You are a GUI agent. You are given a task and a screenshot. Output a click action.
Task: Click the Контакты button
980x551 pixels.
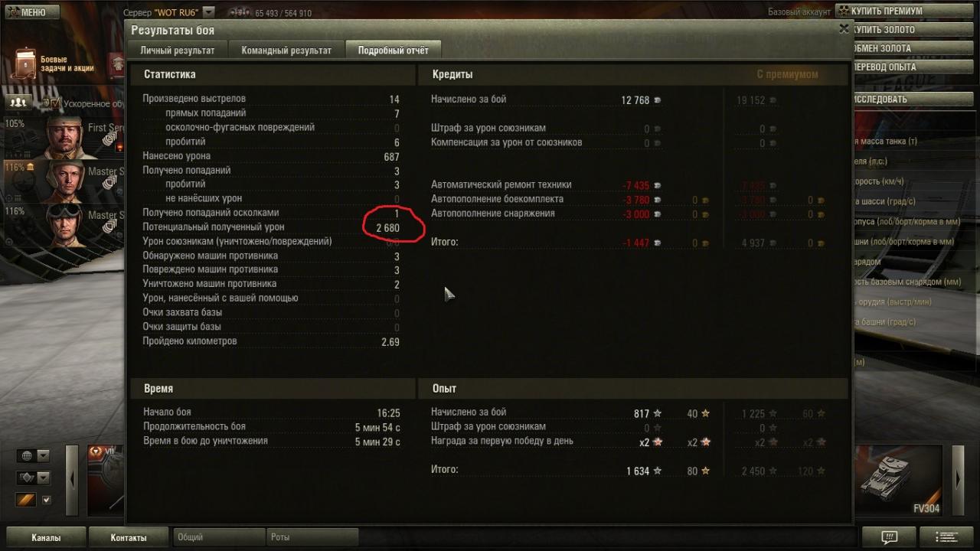129,537
